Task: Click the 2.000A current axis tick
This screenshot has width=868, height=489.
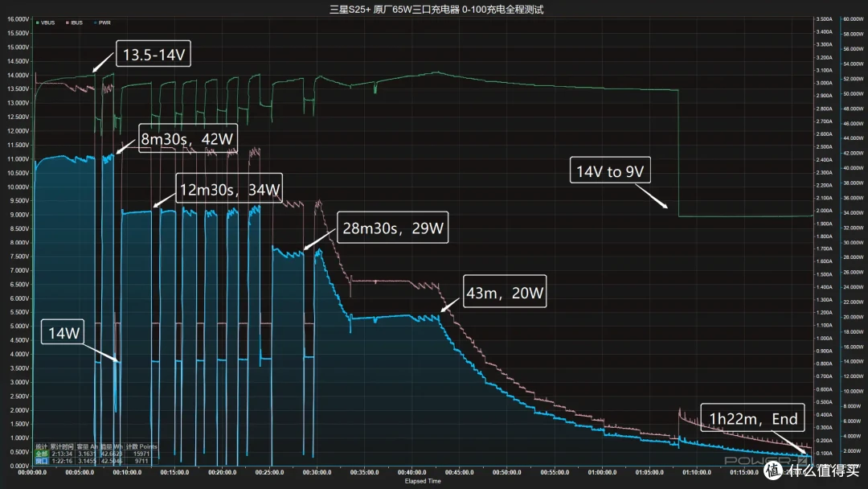Action: (x=825, y=211)
